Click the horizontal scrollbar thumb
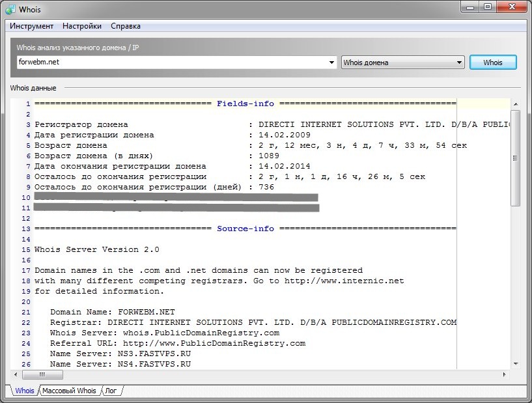Image resolution: width=532 pixels, height=403 pixels. pyautogui.click(x=42, y=375)
